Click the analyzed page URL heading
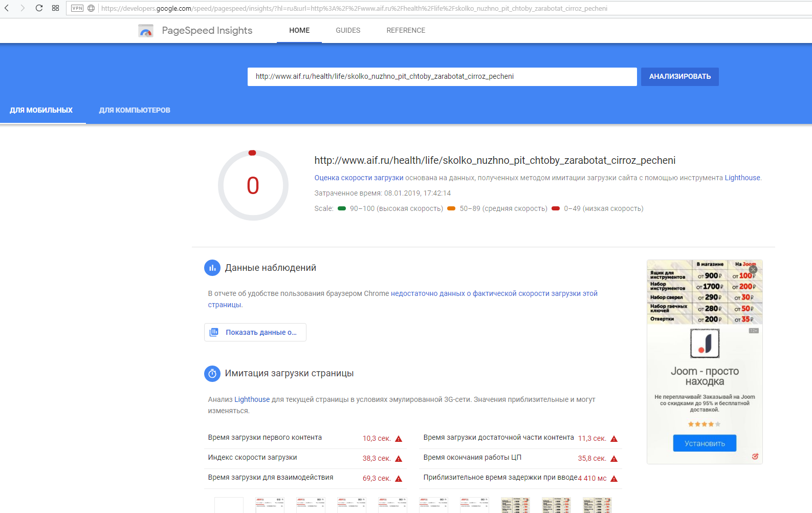This screenshot has width=812, height=513. point(495,161)
